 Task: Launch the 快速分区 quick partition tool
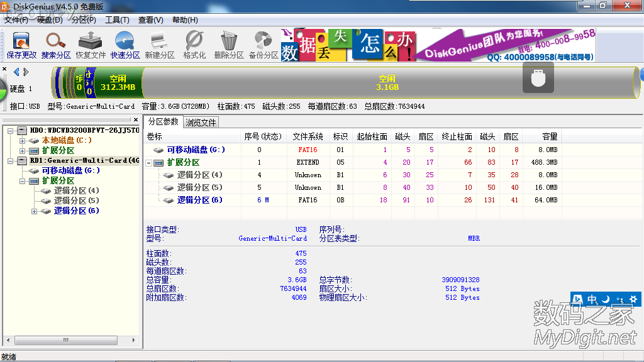(125, 45)
